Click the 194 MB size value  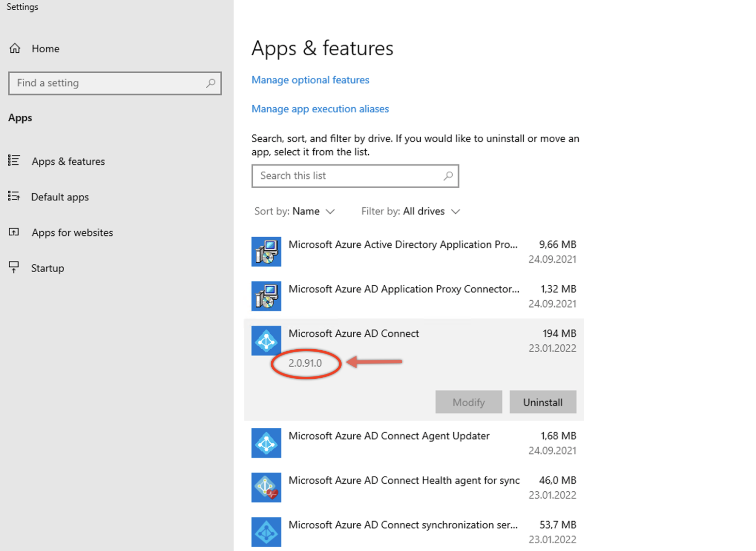click(559, 334)
